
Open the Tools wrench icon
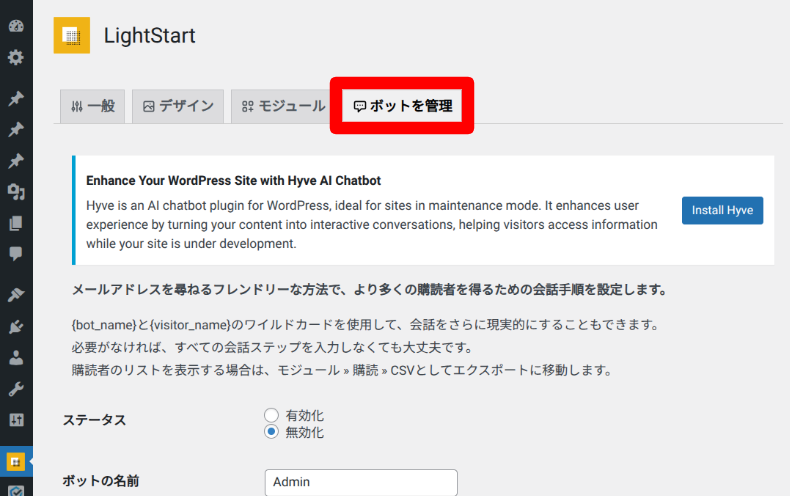[16, 389]
